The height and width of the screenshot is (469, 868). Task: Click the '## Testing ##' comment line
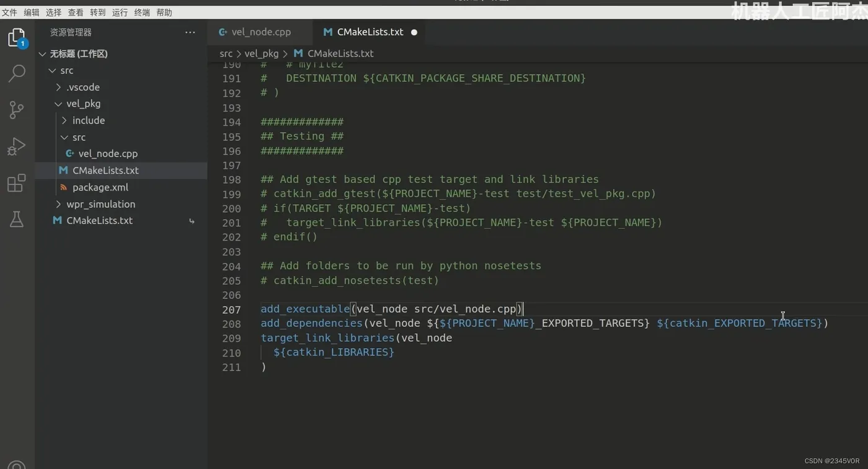(x=302, y=136)
